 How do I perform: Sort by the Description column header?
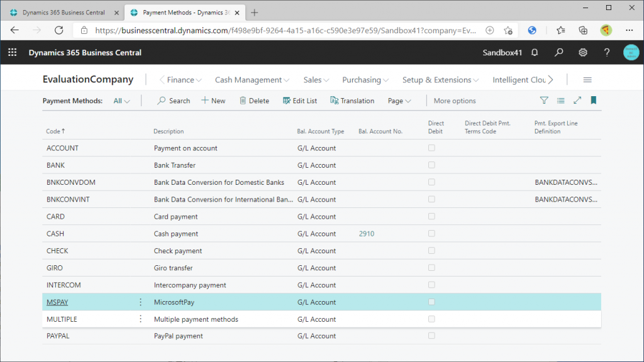[169, 131]
